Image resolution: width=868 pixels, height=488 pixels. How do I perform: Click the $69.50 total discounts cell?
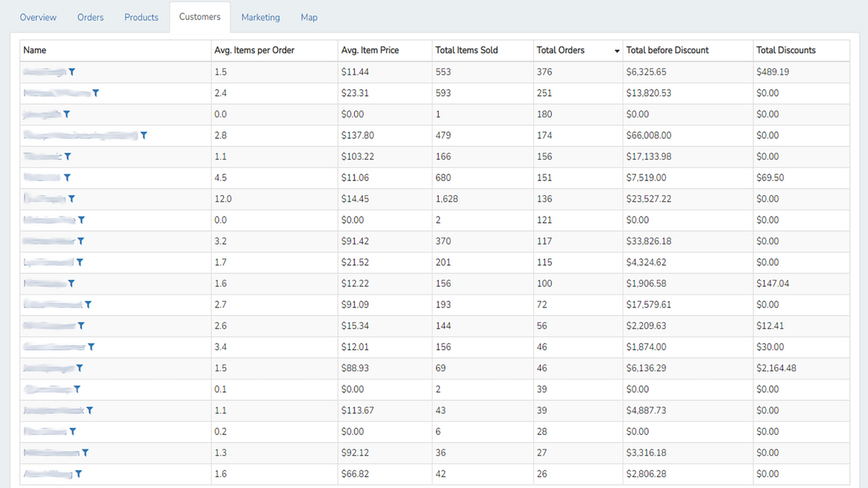click(801, 178)
